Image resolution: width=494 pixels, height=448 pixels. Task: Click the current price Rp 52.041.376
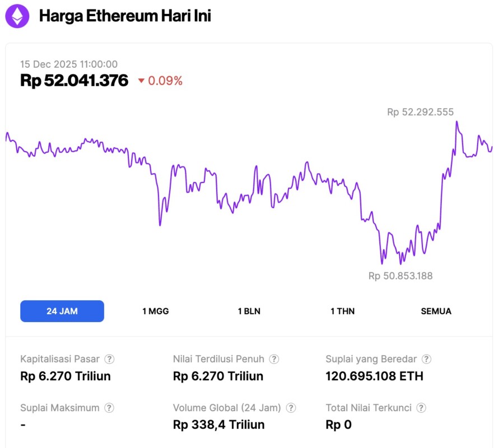click(x=74, y=81)
